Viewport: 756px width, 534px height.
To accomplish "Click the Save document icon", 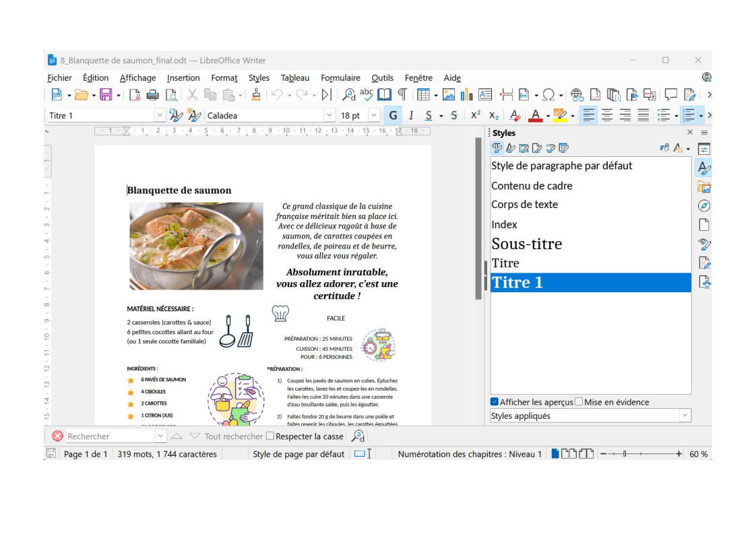I will (x=106, y=95).
